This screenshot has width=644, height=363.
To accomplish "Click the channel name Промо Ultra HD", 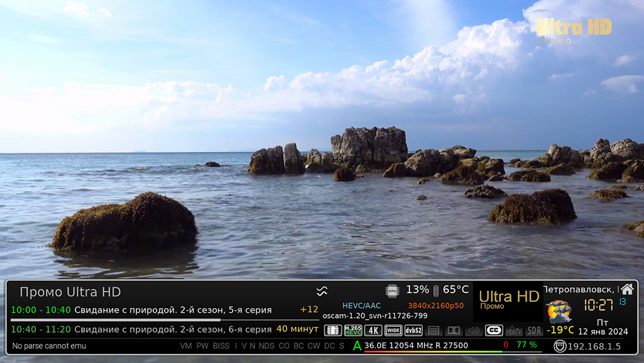I will [x=70, y=292].
